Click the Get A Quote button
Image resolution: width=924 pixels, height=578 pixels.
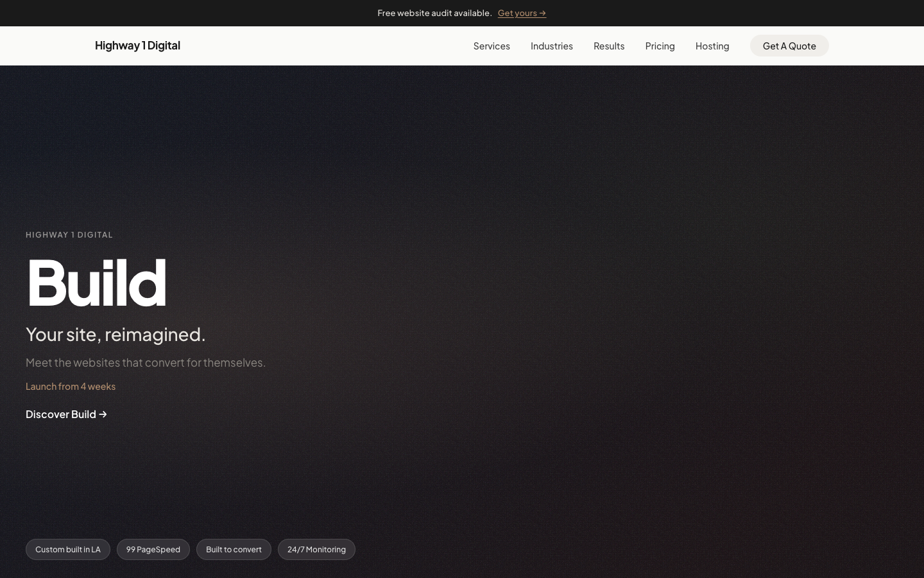click(789, 46)
